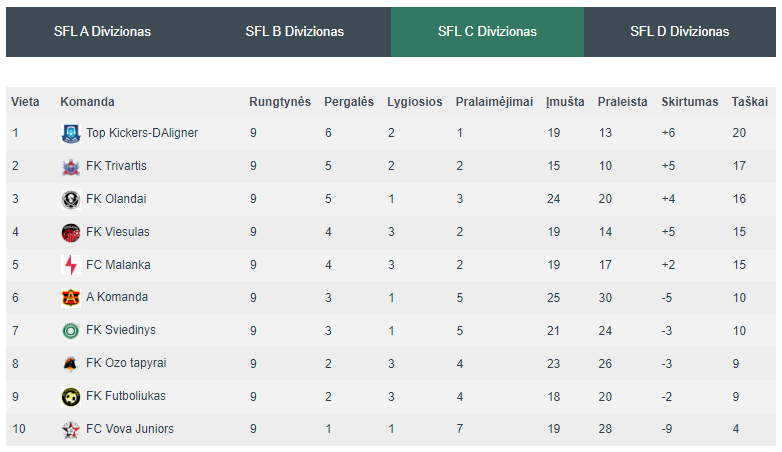Image resolution: width=782 pixels, height=452 pixels.
Task: Click the FK Viesulas red badge
Action: pos(71,232)
